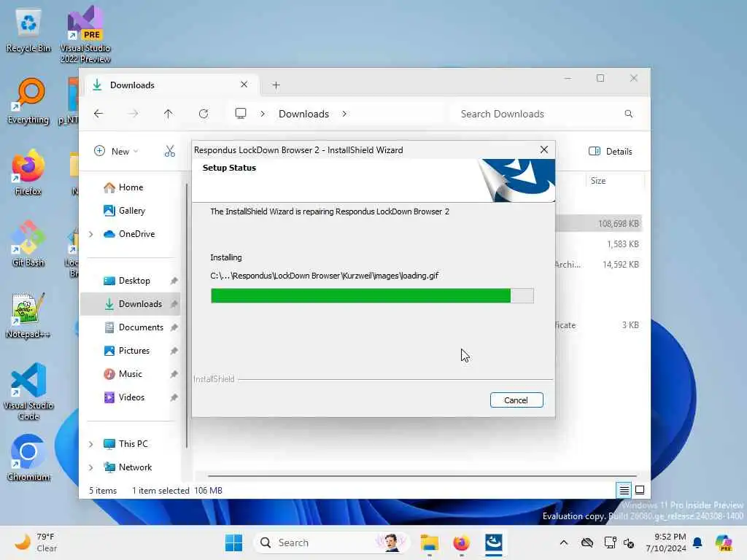
Task: Open OneDrive in the navigation pane
Action: [x=130, y=234]
